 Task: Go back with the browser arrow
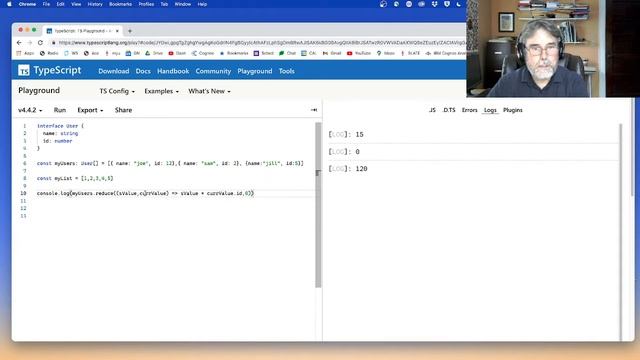point(19,42)
